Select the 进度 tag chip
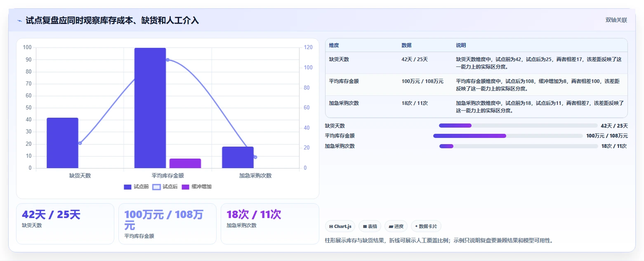 tap(396, 226)
